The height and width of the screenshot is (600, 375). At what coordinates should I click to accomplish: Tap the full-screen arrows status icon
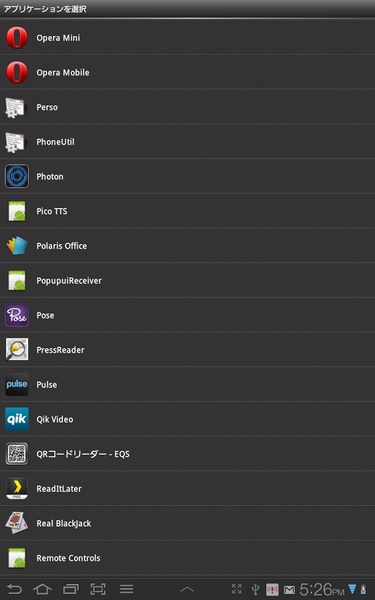(237, 589)
